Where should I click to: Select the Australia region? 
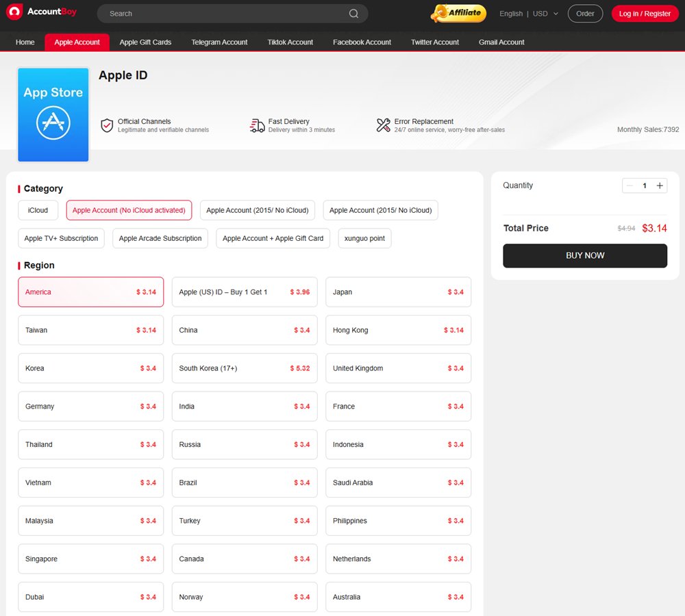[399, 597]
